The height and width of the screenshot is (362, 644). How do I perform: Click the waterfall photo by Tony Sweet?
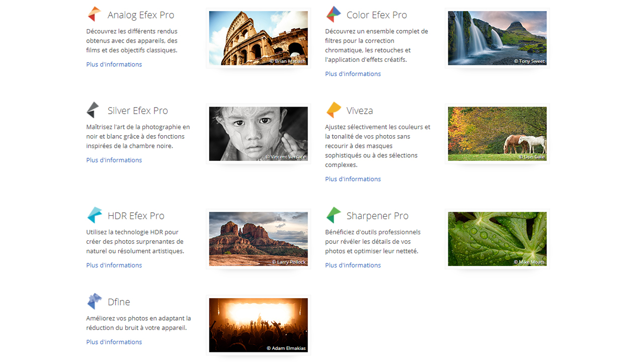(x=498, y=38)
